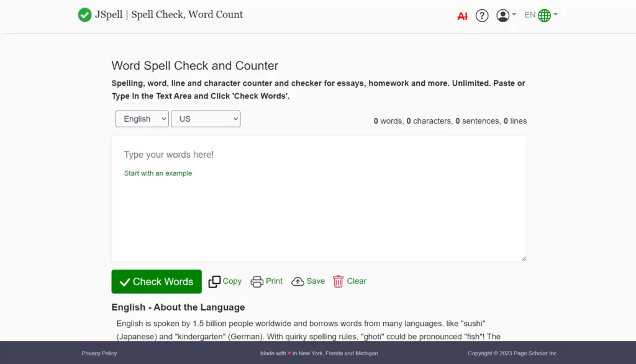Focus the Type your words here text area
This screenshot has width=636, height=364.
click(319, 198)
